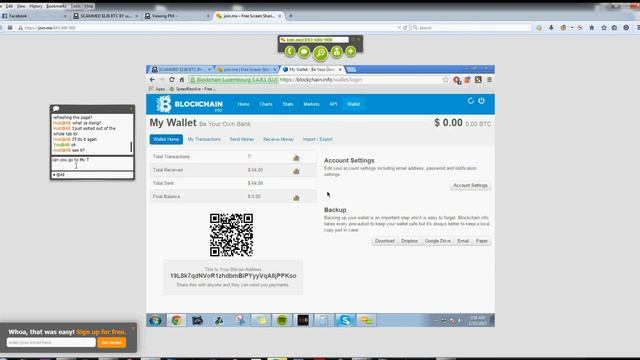The image size is (640, 360).
Task: Click the home icon in shared Chrome toolbar
Action: 182,80
